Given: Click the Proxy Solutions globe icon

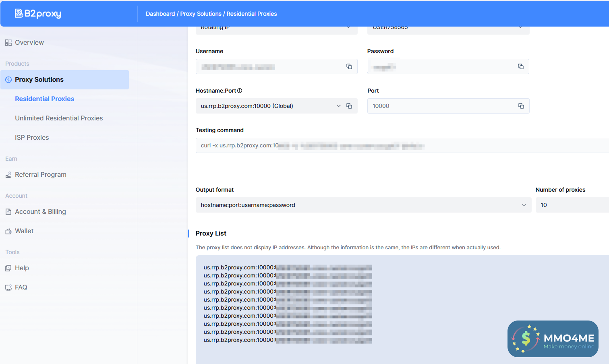Looking at the screenshot, I should pyautogui.click(x=8, y=80).
